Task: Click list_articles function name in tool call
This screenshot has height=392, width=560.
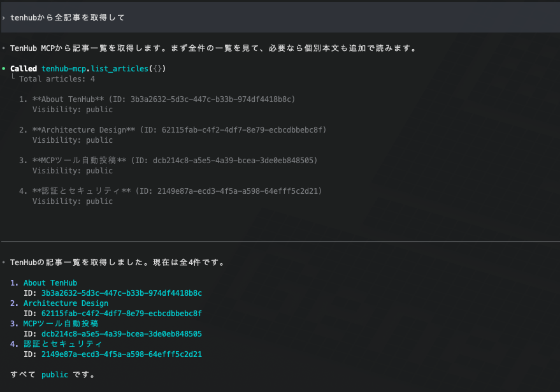Action: pyautogui.click(x=120, y=69)
